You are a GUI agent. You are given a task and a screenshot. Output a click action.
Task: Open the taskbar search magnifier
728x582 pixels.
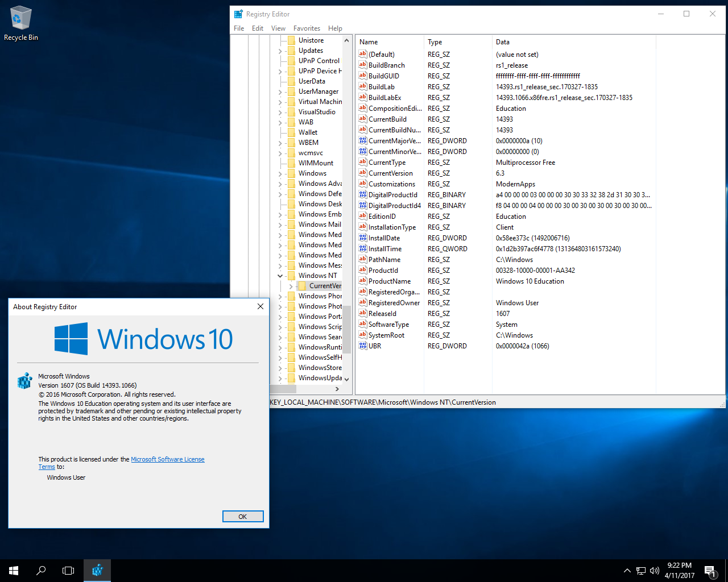(41, 571)
